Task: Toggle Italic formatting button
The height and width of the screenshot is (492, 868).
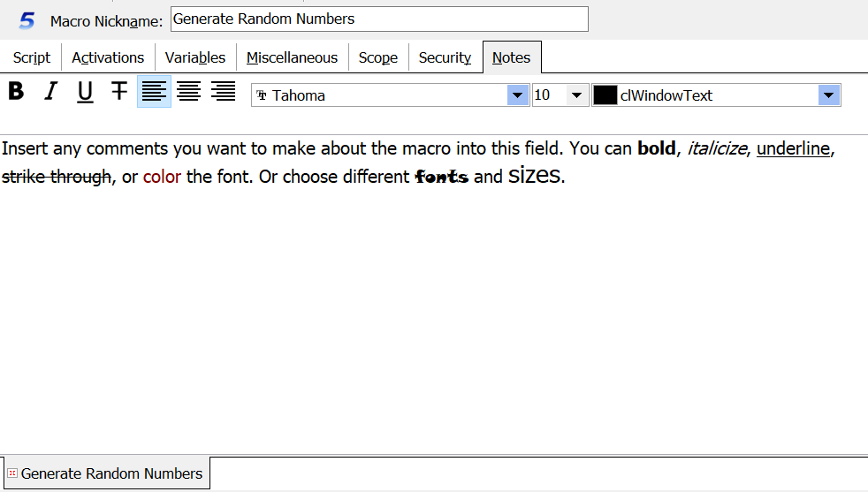Action: [x=50, y=92]
